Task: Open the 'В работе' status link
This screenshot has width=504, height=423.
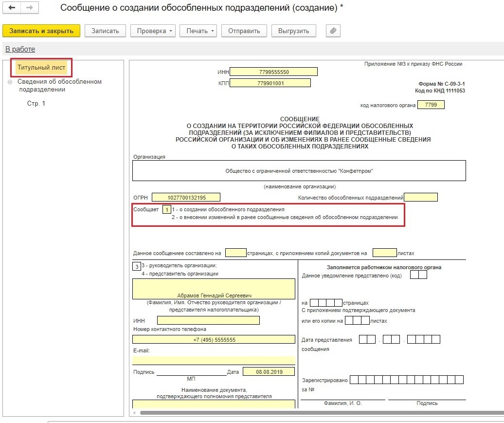Action: click(20, 49)
